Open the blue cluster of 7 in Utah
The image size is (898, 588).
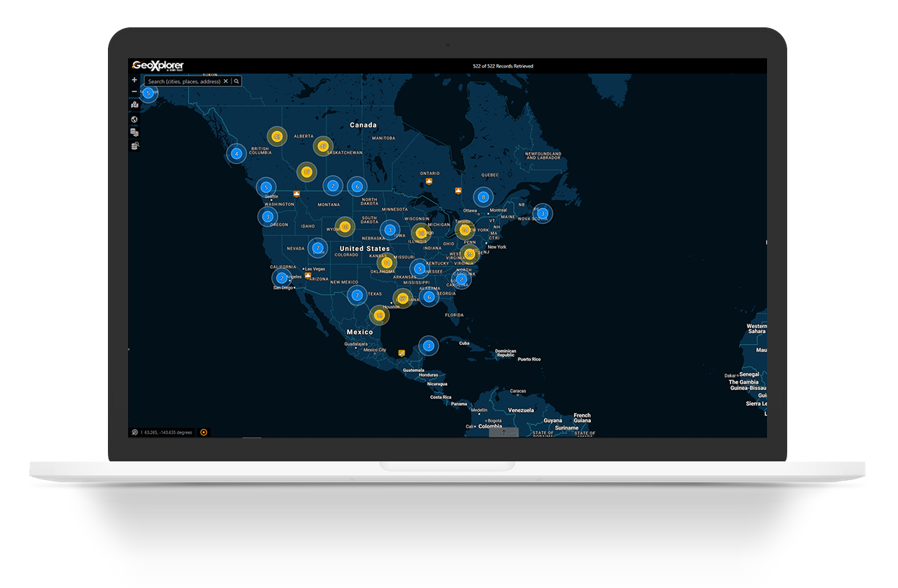(317, 248)
